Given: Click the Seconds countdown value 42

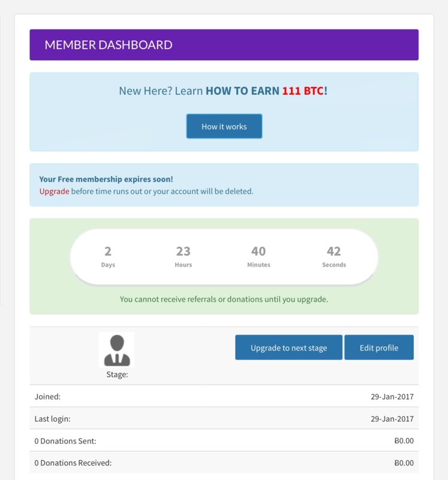Looking at the screenshot, I should [x=333, y=251].
